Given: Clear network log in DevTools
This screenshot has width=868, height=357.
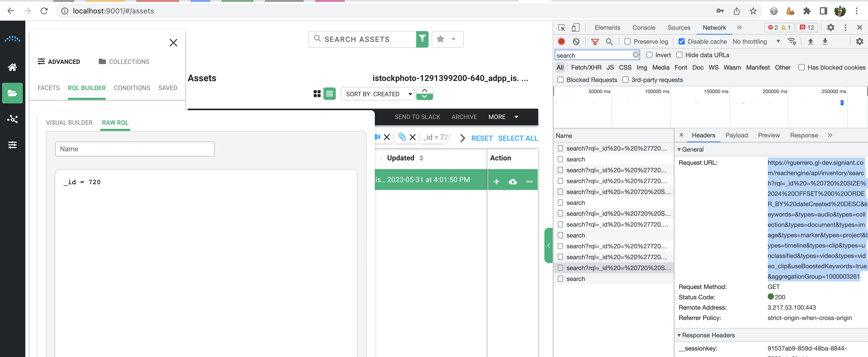Looking at the screenshot, I should (x=576, y=41).
